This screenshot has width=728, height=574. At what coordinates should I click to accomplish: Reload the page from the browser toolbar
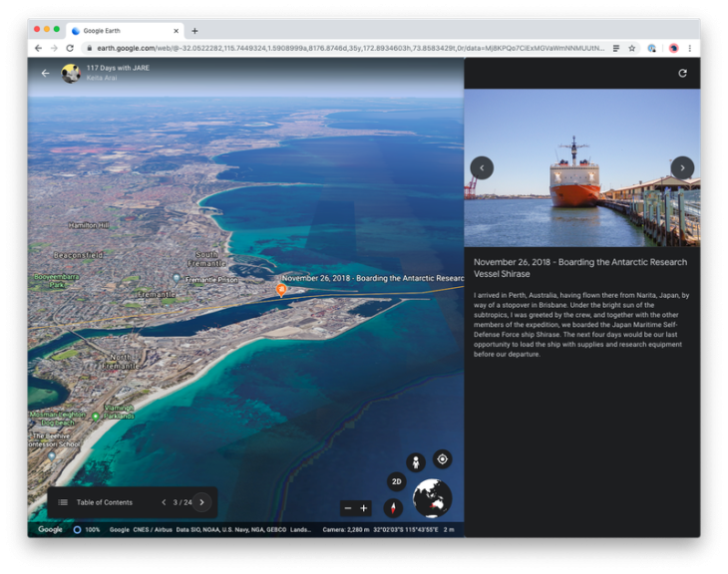point(70,48)
